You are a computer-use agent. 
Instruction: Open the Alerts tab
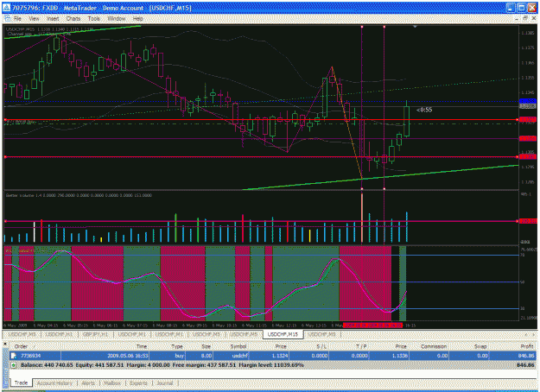tap(88, 383)
